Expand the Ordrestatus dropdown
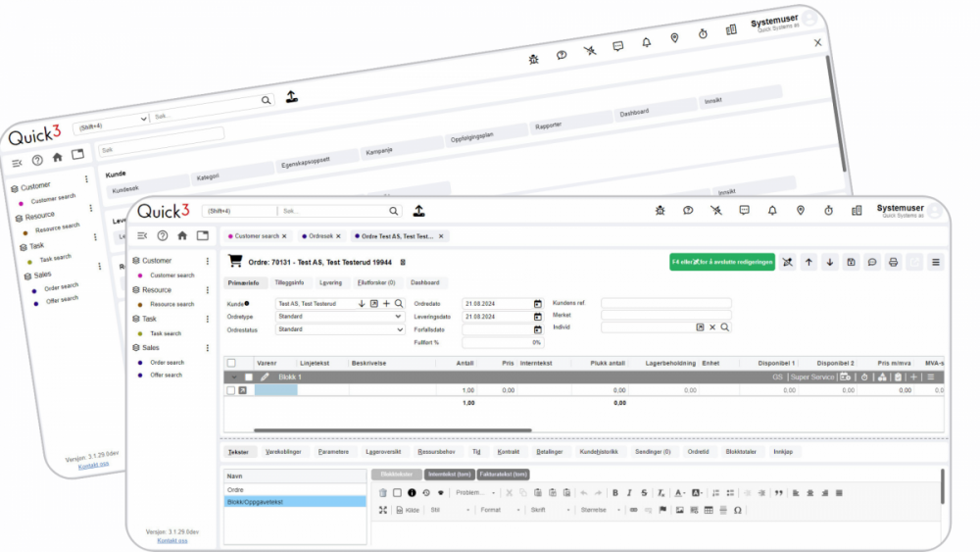 [x=339, y=329]
